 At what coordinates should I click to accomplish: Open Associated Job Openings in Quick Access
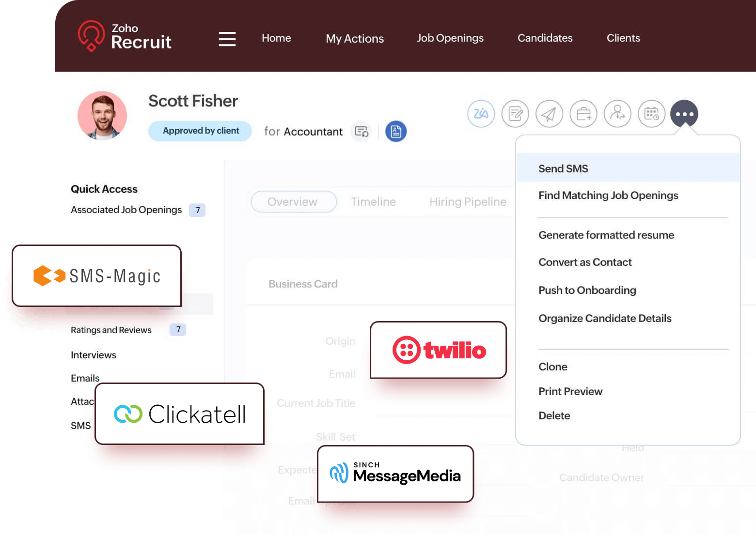click(x=126, y=210)
